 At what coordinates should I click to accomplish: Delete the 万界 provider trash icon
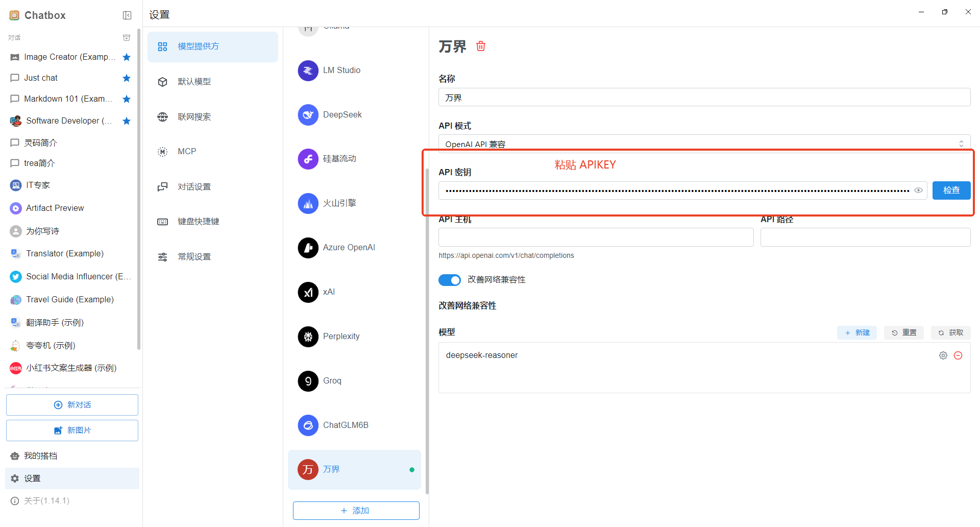(x=481, y=46)
